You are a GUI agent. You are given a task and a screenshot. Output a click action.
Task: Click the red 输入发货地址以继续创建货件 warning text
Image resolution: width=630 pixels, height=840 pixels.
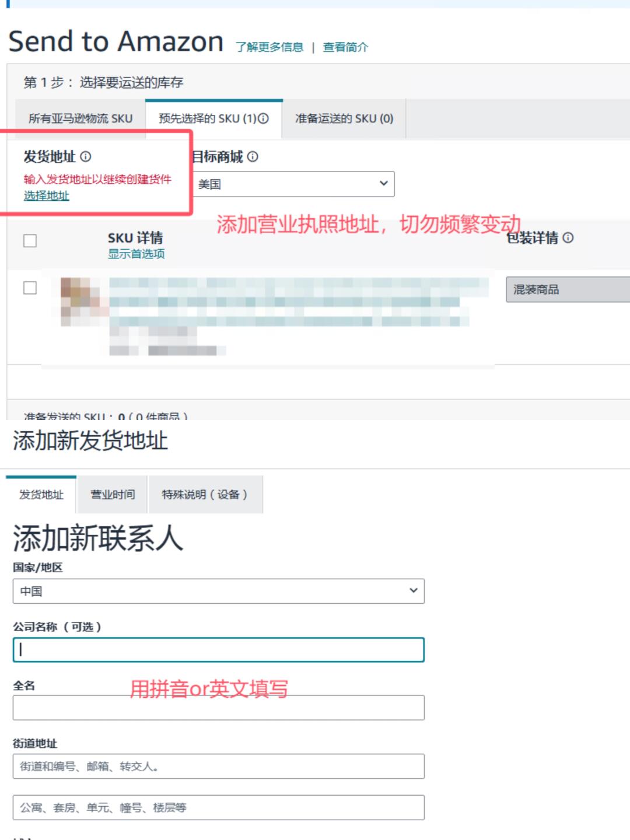pyautogui.click(x=97, y=180)
